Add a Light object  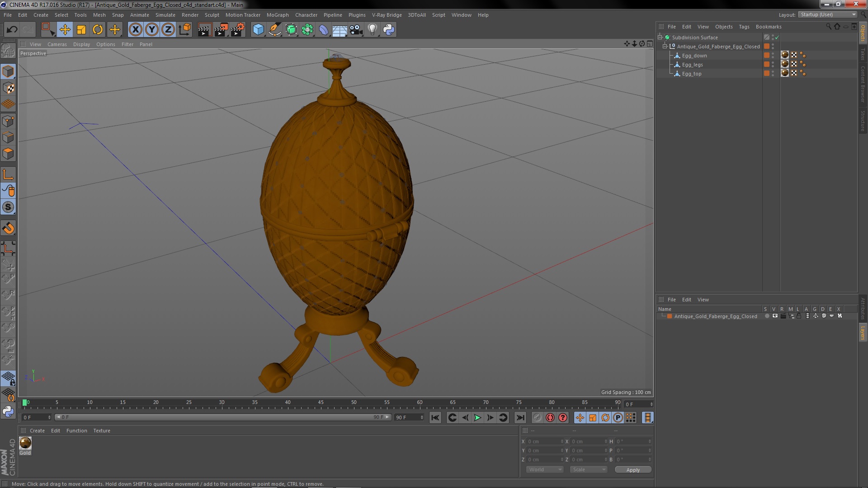[x=372, y=30]
